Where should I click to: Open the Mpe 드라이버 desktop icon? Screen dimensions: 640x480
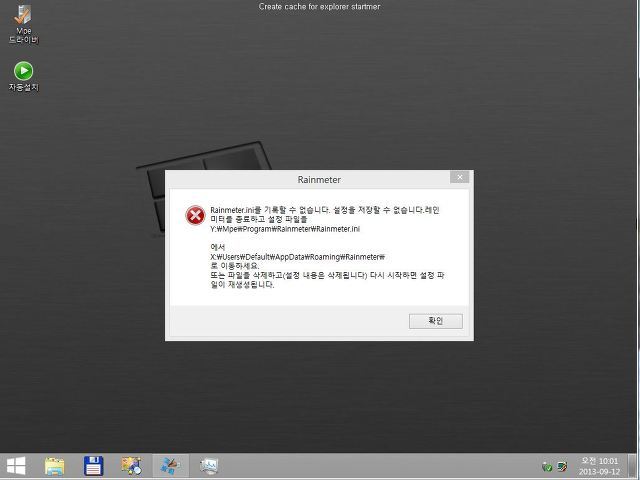pos(23,24)
